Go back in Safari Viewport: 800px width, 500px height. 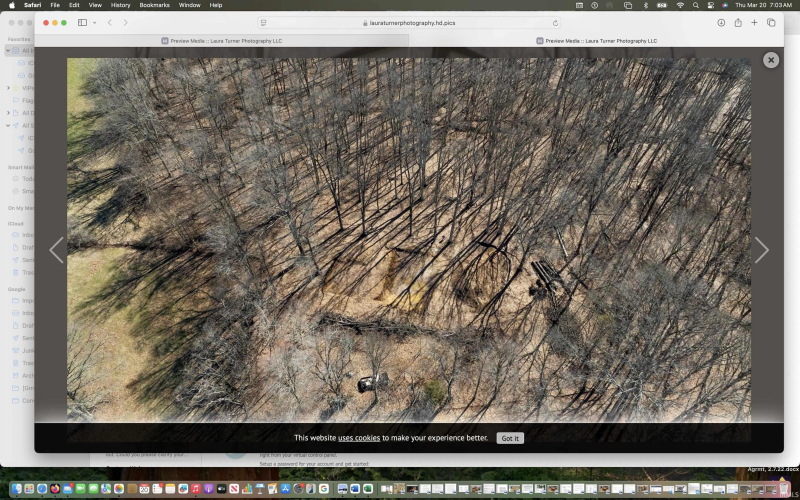pyautogui.click(x=110, y=22)
